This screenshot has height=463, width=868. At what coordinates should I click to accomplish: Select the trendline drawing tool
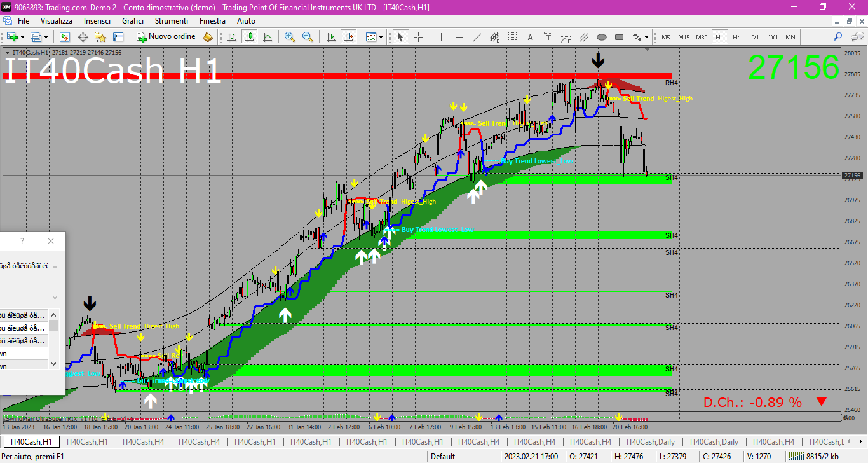[477, 37]
